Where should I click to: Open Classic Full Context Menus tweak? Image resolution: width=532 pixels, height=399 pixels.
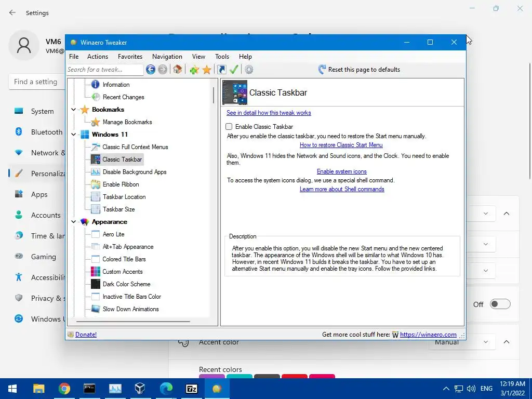tap(135, 147)
